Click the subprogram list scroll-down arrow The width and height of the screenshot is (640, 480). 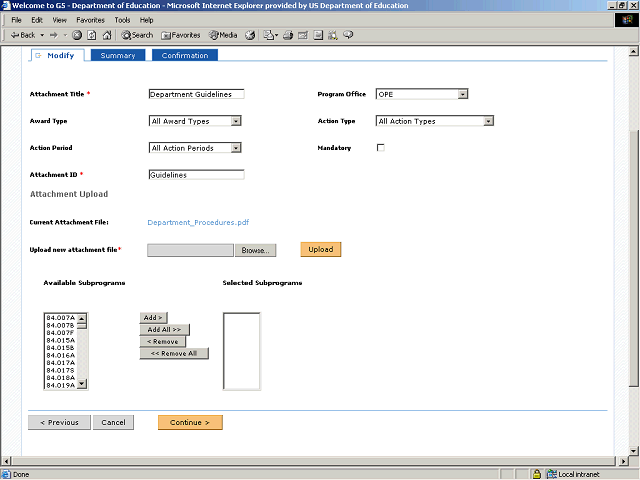(x=82, y=384)
